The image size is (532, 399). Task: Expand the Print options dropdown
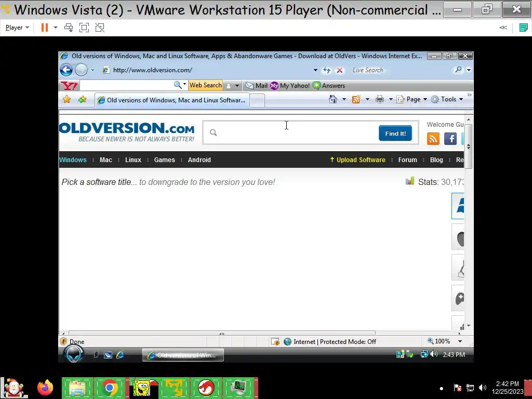[x=391, y=99]
